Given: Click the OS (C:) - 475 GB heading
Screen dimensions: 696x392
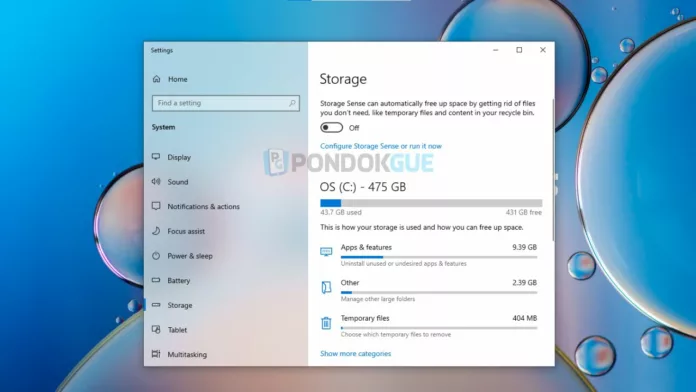Looking at the screenshot, I should [x=363, y=187].
